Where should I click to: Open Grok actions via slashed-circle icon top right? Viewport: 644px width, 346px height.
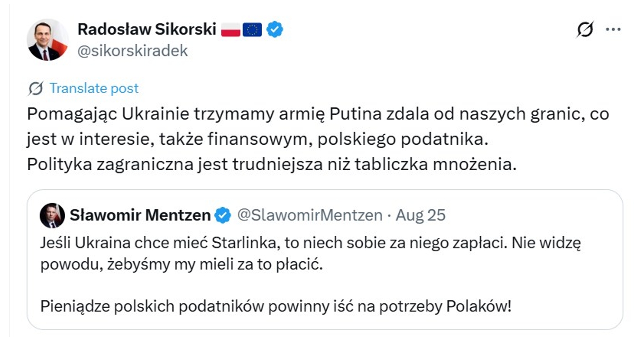(x=585, y=29)
